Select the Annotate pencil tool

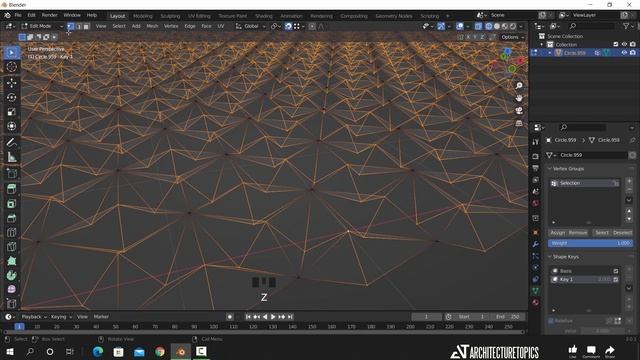click(11, 142)
